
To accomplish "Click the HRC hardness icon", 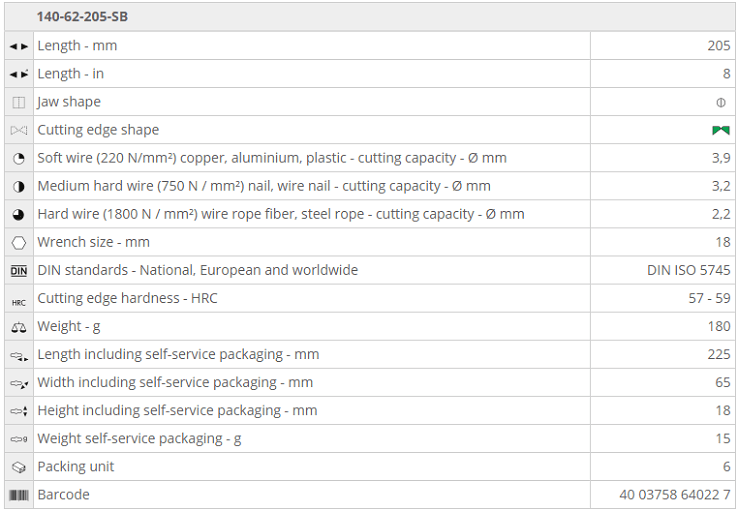I will pyautogui.click(x=19, y=299).
